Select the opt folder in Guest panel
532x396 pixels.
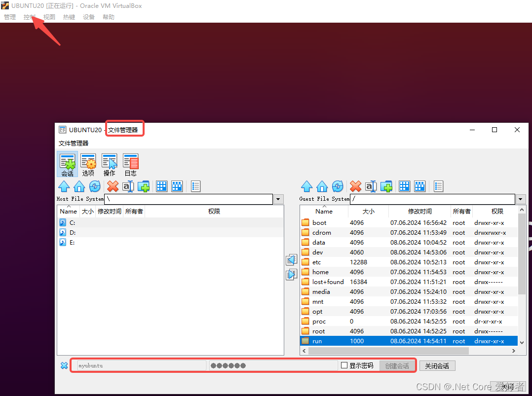(409, 311)
